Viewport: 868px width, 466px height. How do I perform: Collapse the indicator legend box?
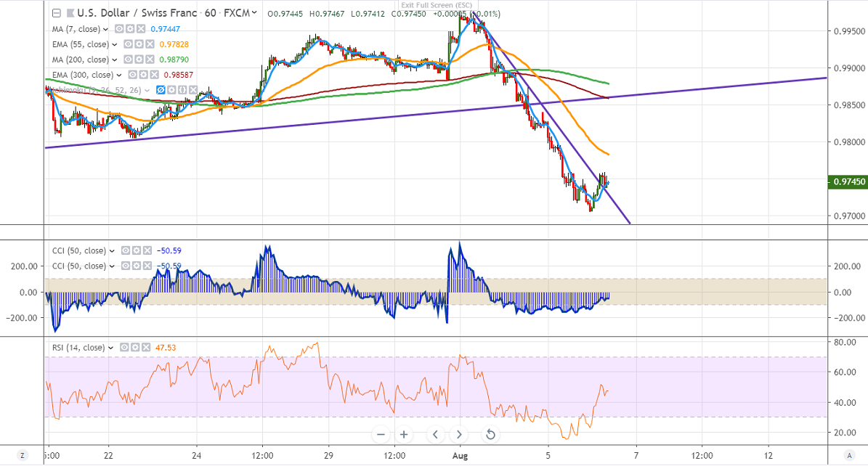coord(56,13)
